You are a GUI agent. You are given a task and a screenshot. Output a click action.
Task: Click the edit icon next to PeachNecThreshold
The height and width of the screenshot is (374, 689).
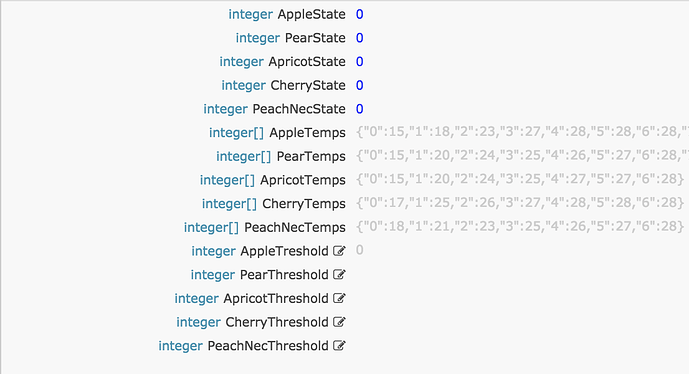tap(339, 346)
